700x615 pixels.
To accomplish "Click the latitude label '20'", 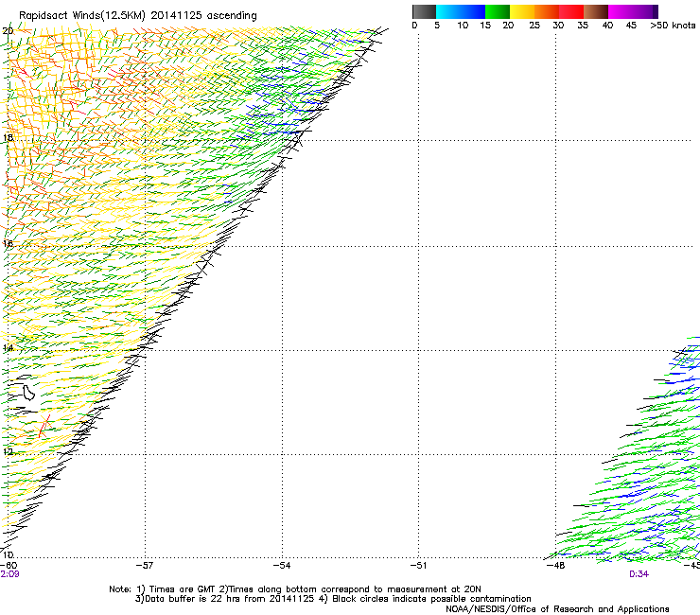I will point(8,31).
